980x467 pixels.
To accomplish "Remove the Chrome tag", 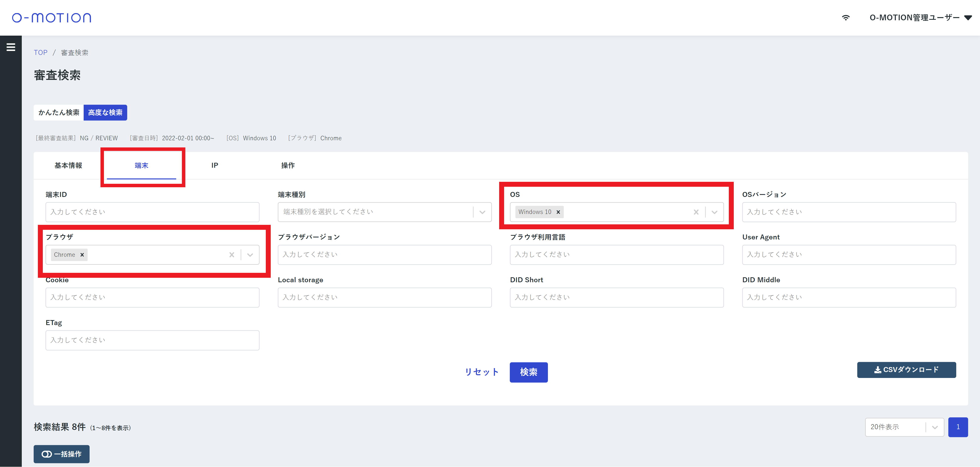I will point(82,255).
